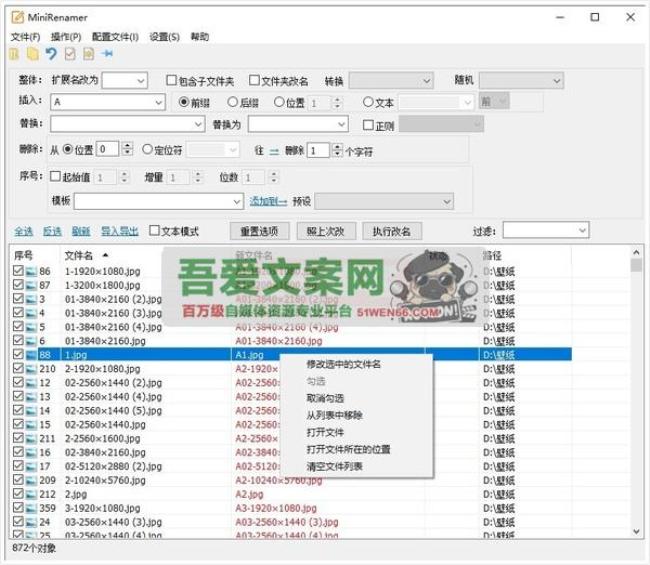Open the 插入 combo box containing A
Screen dimensions: 650x565
tap(108, 102)
